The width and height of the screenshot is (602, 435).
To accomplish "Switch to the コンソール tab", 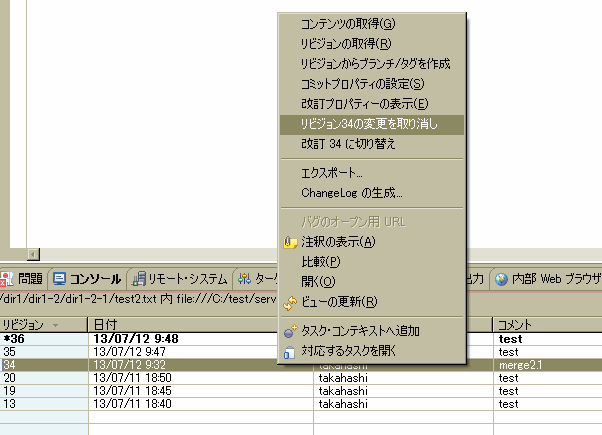I will 88,279.
